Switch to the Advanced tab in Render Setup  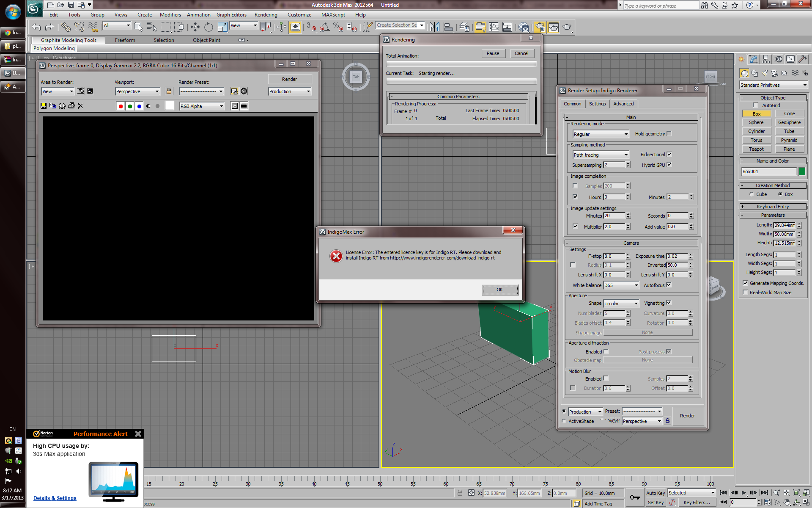623,104
